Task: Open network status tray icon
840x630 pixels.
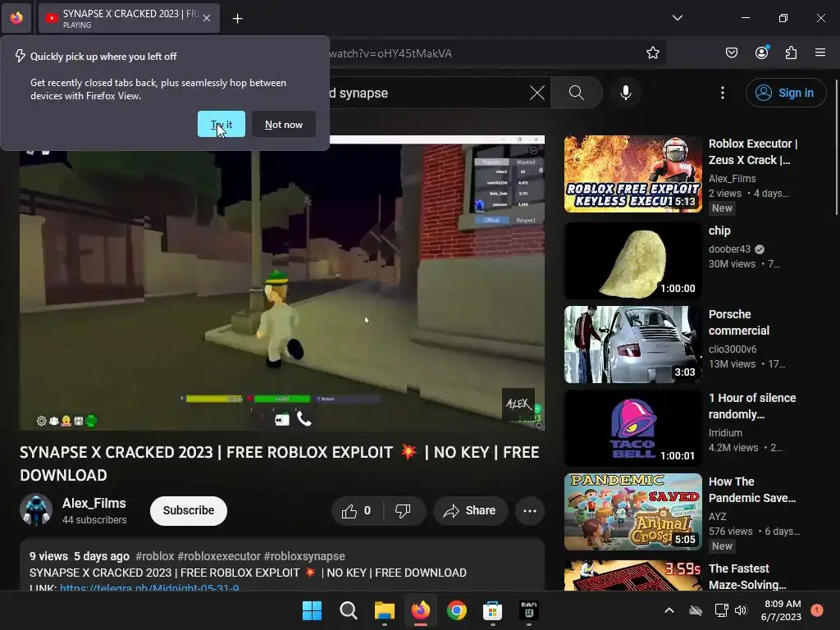Action: tap(721, 610)
